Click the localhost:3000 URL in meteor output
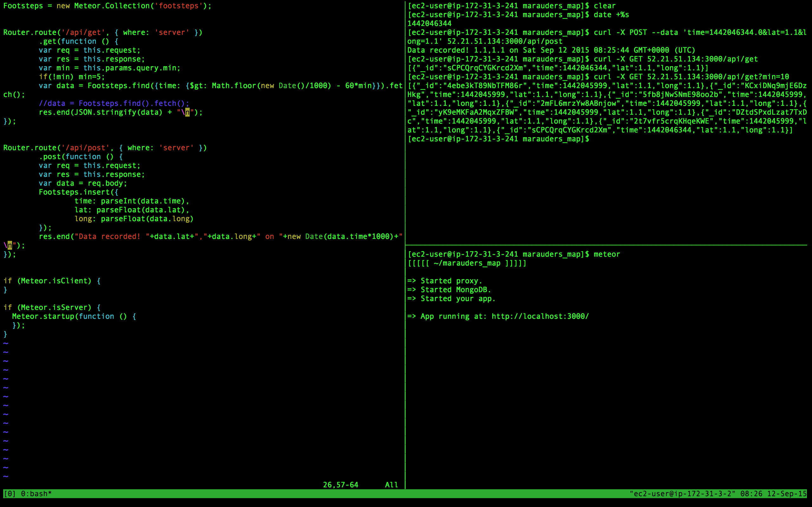Screen dimensions: 812x507 coord(540,316)
